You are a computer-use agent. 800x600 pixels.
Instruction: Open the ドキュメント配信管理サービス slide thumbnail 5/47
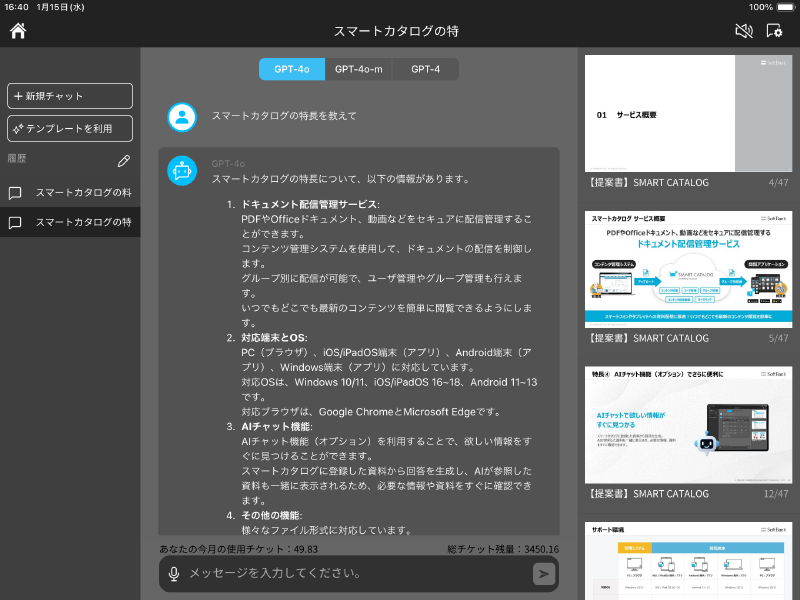[688, 268]
